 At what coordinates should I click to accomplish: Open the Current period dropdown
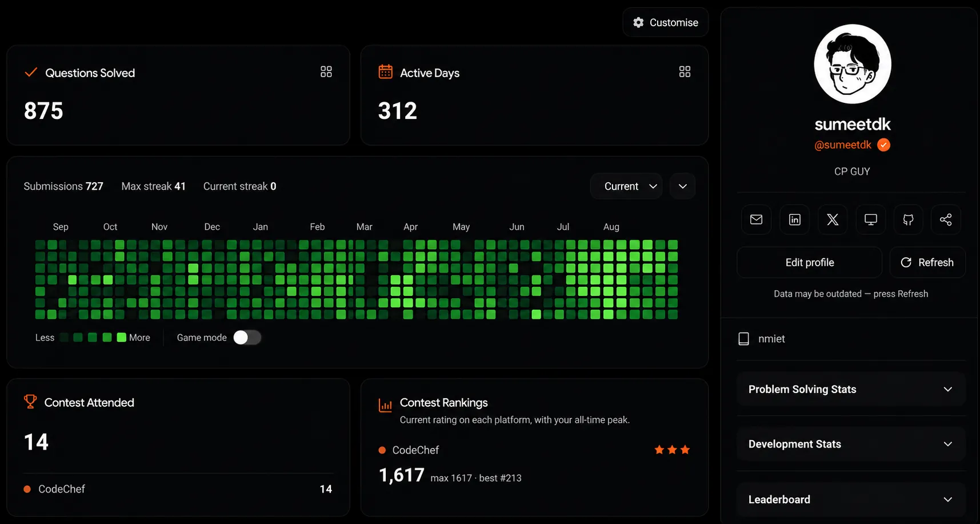pyautogui.click(x=626, y=186)
